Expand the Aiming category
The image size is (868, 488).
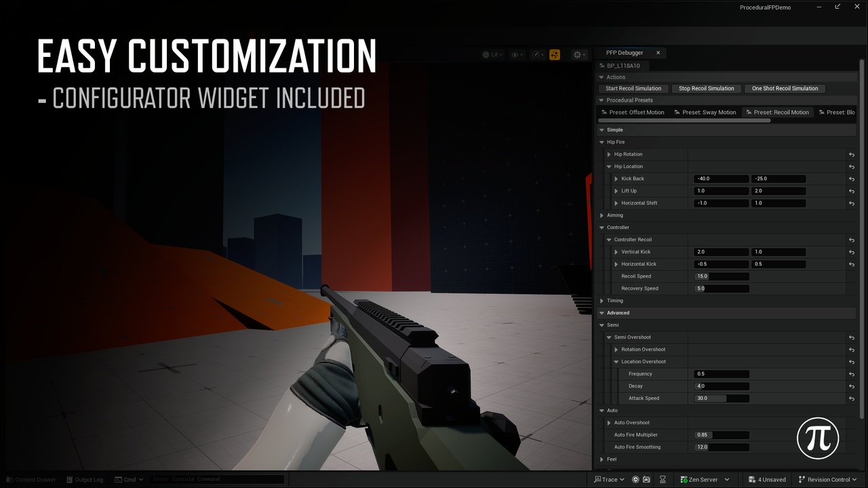click(601, 216)
